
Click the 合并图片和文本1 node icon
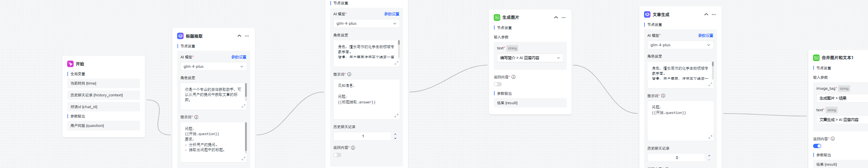click(816, 58)
